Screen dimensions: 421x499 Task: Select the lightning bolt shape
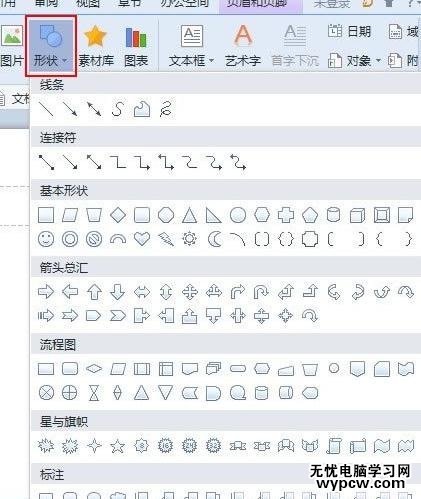166,239
